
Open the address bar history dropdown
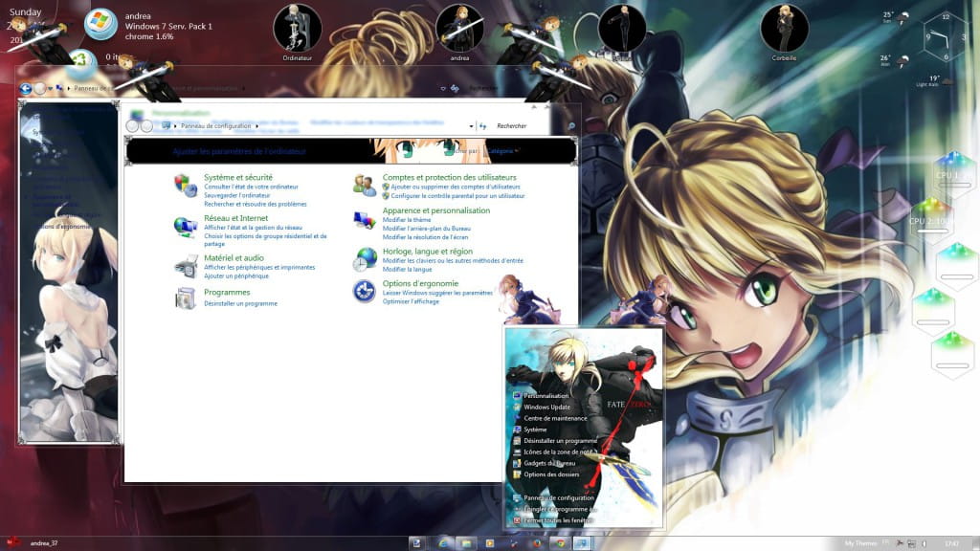pos(469,125)
